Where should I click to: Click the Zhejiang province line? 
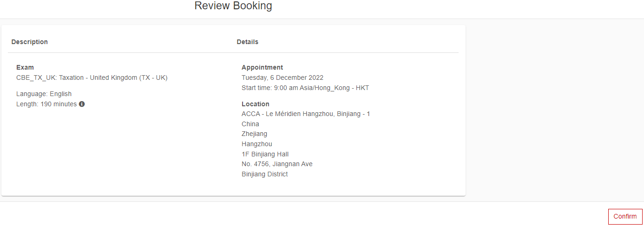coord(255,134)
